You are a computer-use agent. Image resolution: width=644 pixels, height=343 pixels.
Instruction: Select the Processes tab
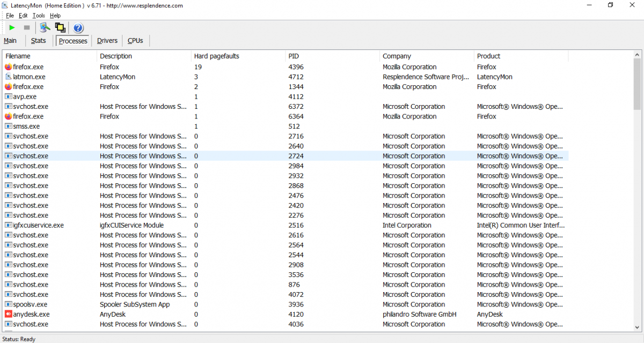coord(73,41)
